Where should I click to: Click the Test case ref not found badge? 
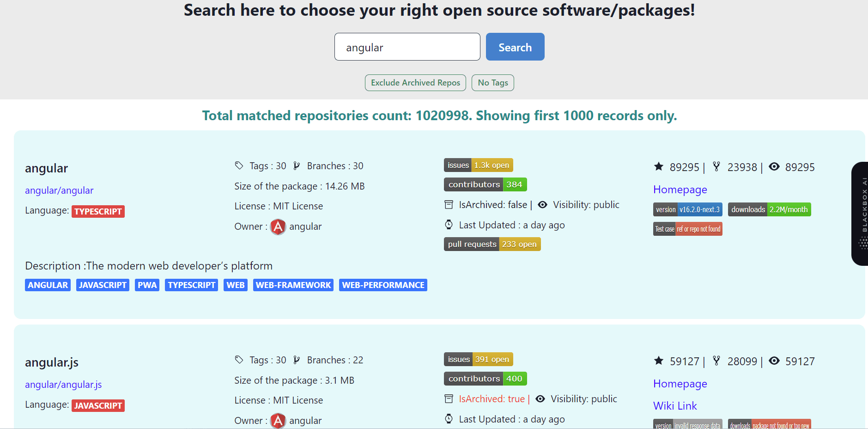[687, 229]
